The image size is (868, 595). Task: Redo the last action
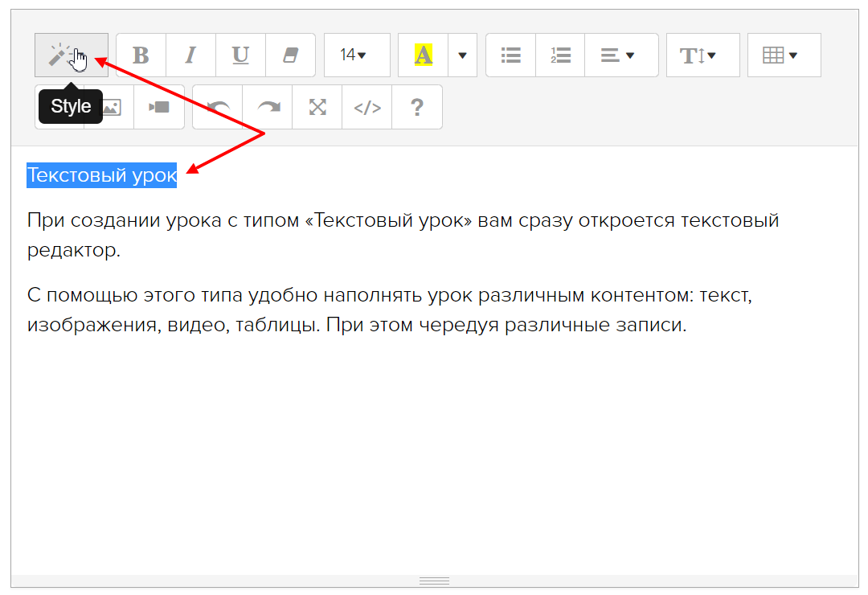tap(268, 107)
